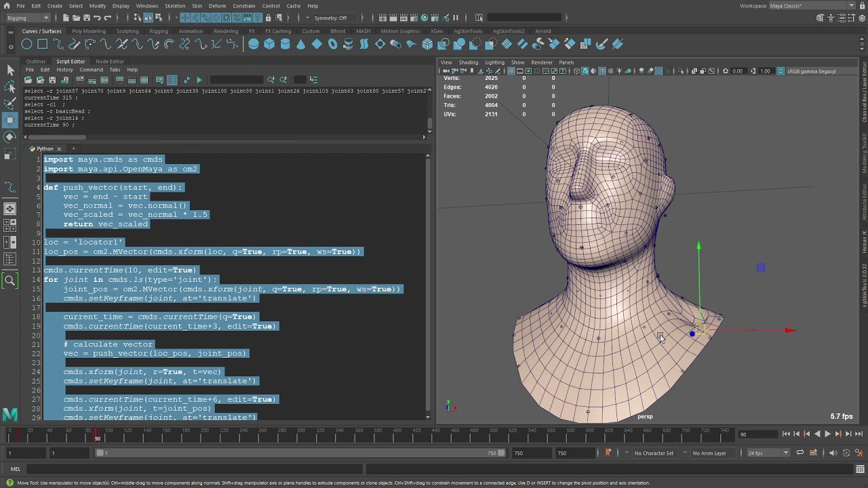868x488 pixels.
Task: Add a bookmark on the time slider
Action: point(608,453)
